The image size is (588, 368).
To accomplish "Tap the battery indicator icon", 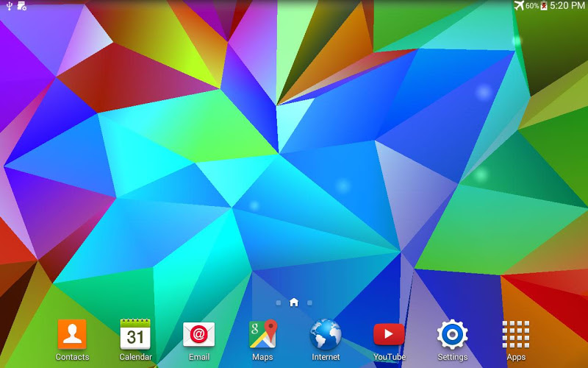I will [x=544, y=6].
